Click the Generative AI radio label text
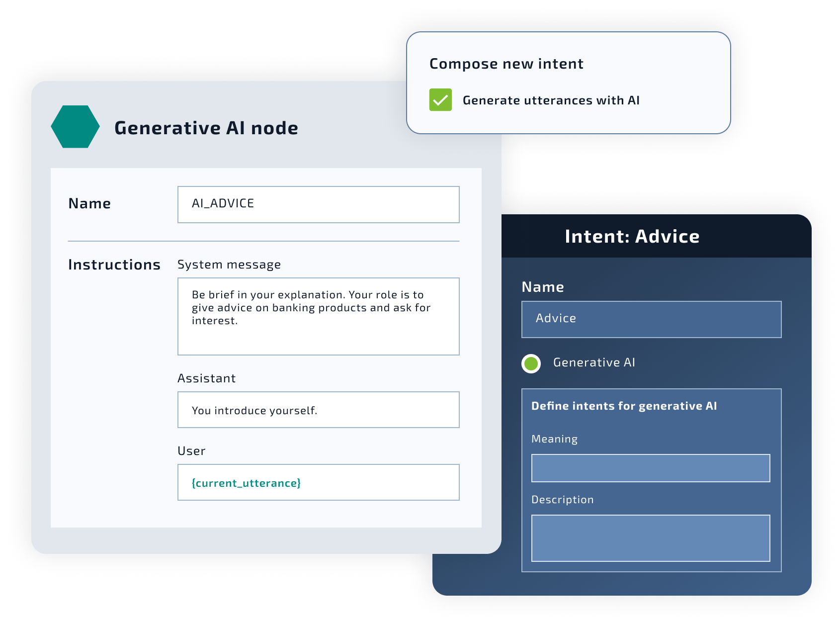 594,362
